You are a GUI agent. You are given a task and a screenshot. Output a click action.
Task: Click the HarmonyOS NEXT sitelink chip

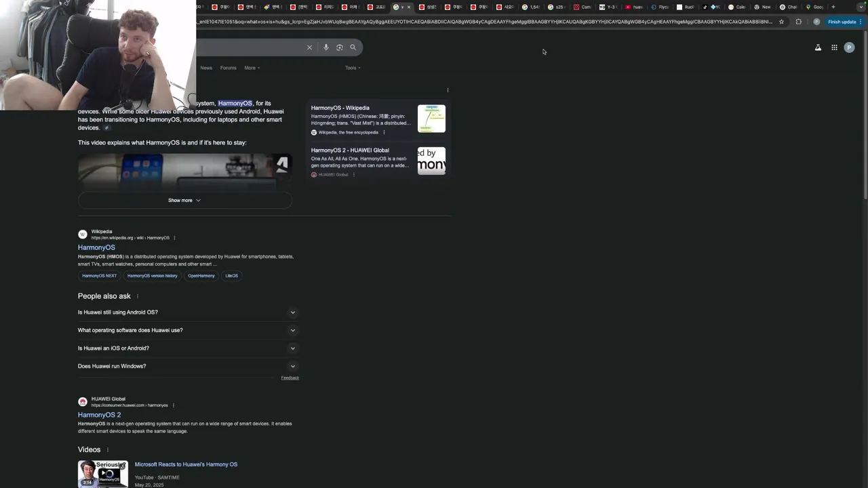pyautogui.click(x=100, y=276)
